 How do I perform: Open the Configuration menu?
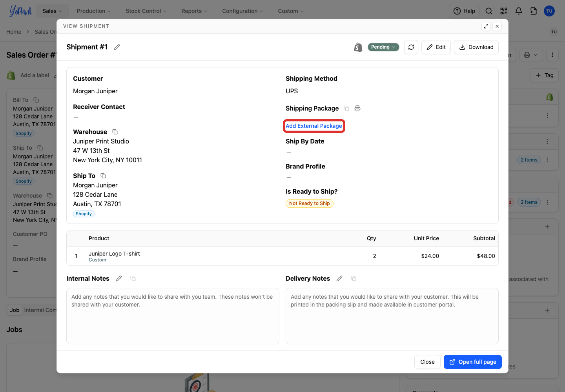242,11
